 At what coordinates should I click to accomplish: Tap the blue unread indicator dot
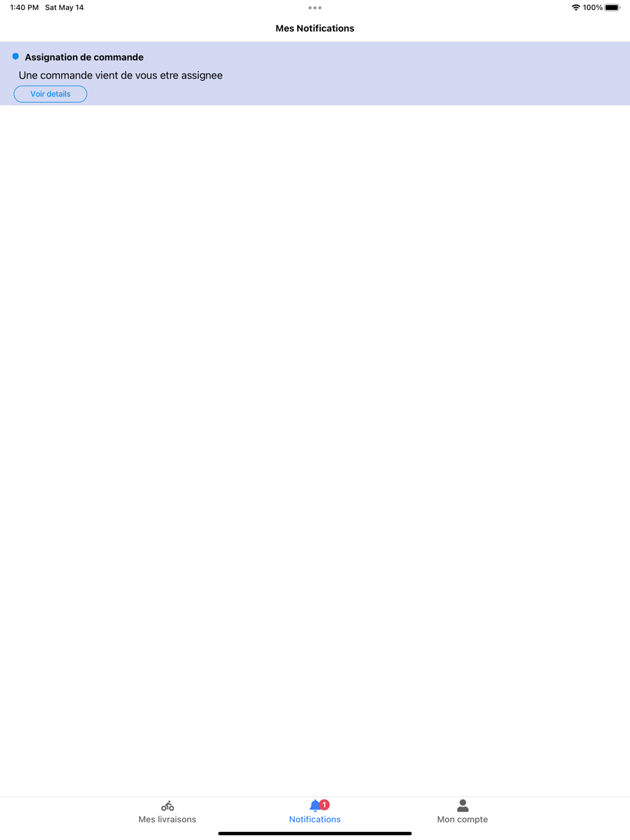[16, 57]
